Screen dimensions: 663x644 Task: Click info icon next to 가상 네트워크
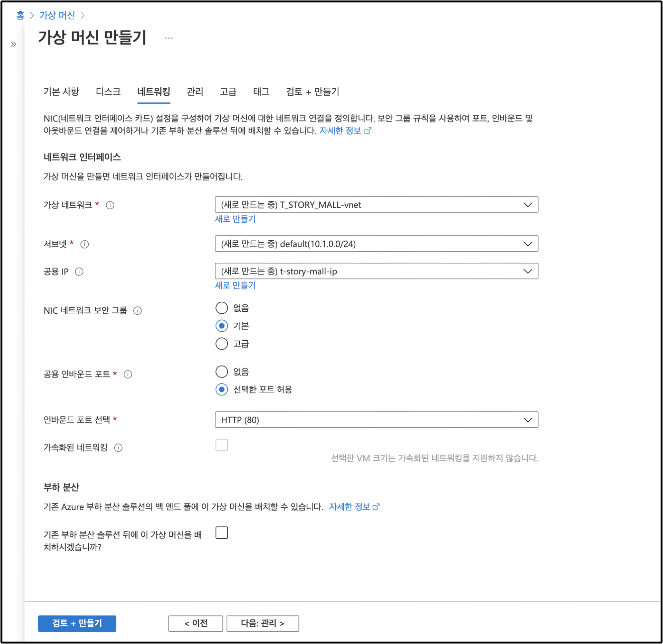point(110,205)
